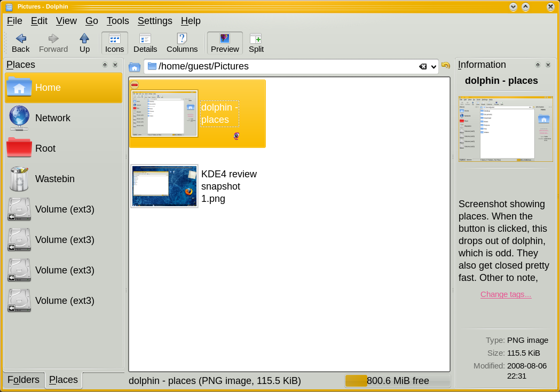
Task: Switch to Details view mode
Action: (x=145, y=43)
